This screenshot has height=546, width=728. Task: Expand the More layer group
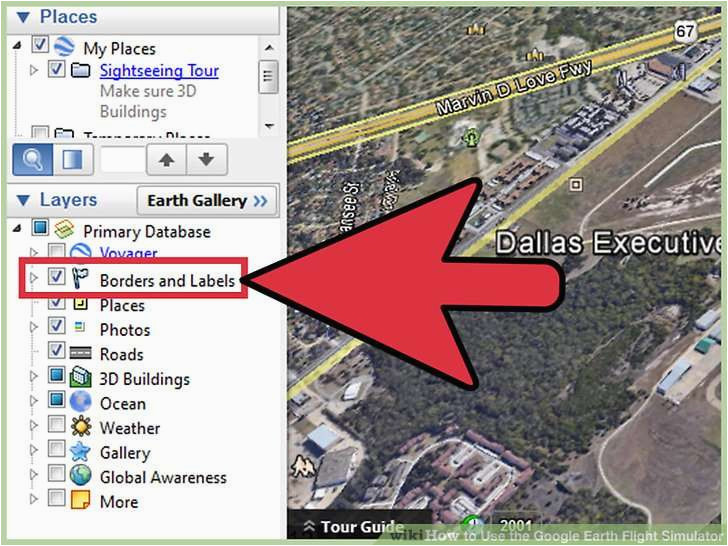click(34, 499)
